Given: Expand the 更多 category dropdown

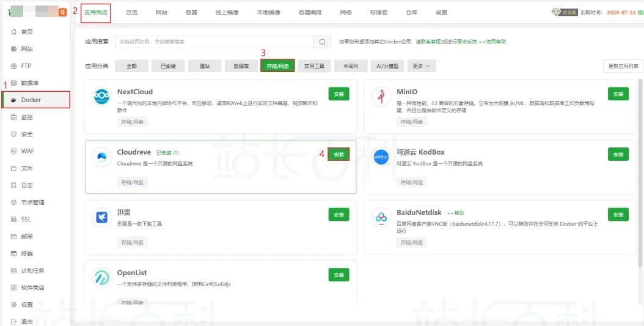Looking at the screenshot, I should point(422,66).
